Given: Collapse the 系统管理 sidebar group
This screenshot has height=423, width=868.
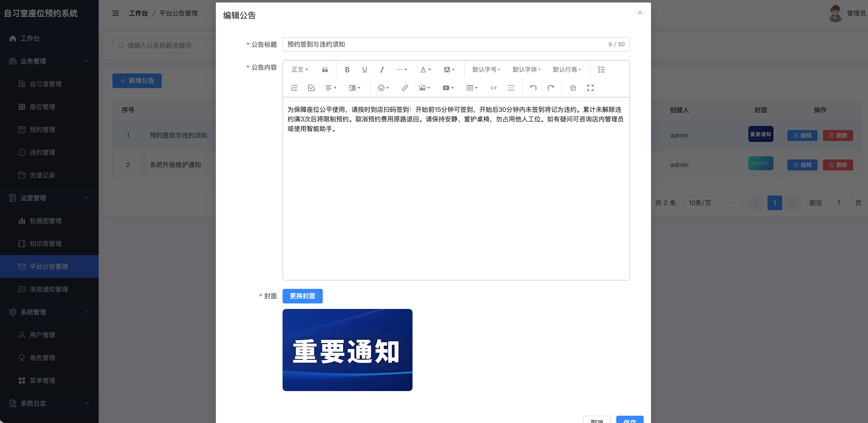Looking at the screenshot, I should coord(49,312).
